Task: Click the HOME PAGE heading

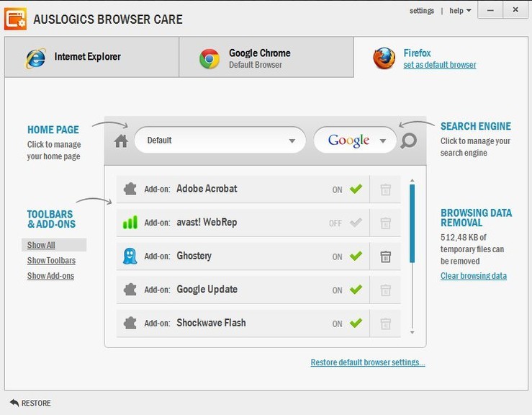Action: (53, 130)
